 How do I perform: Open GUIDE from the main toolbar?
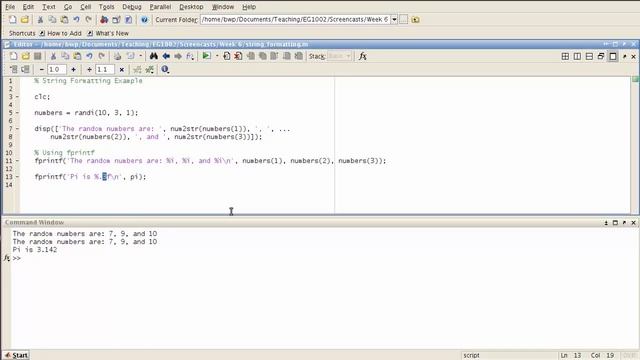116,19
